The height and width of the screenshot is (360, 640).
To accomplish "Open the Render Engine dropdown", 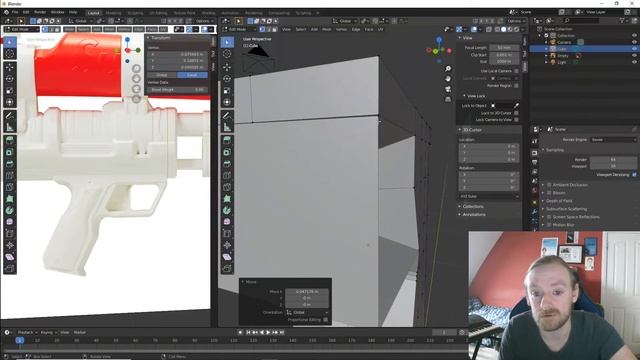I will 613,140.
